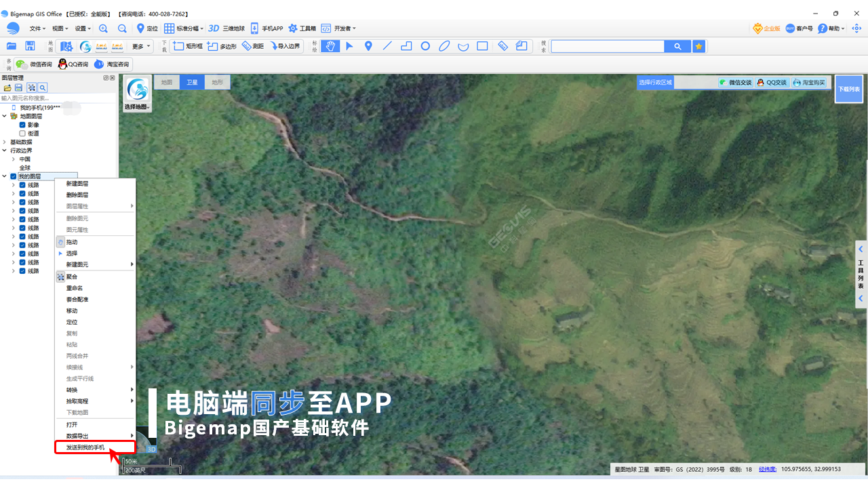Close the 图层管理 panel
The height and width of the screenshot is (488, 868).
coord(113,78)
